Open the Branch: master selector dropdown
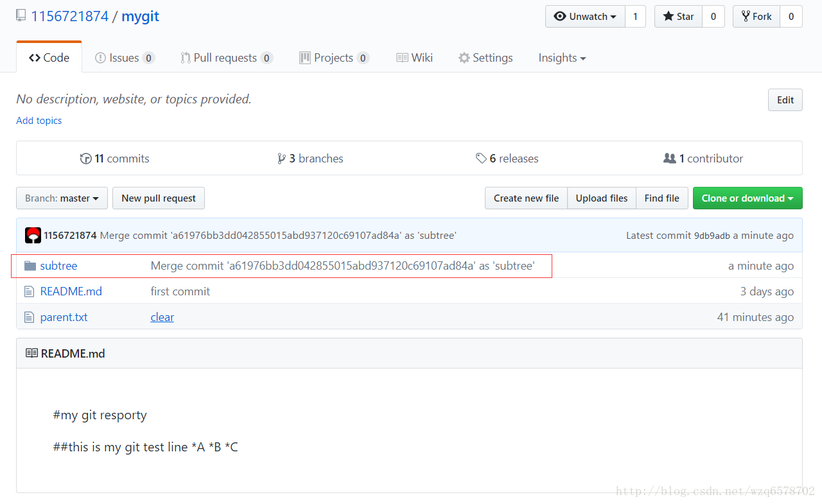 click(62, 198)
